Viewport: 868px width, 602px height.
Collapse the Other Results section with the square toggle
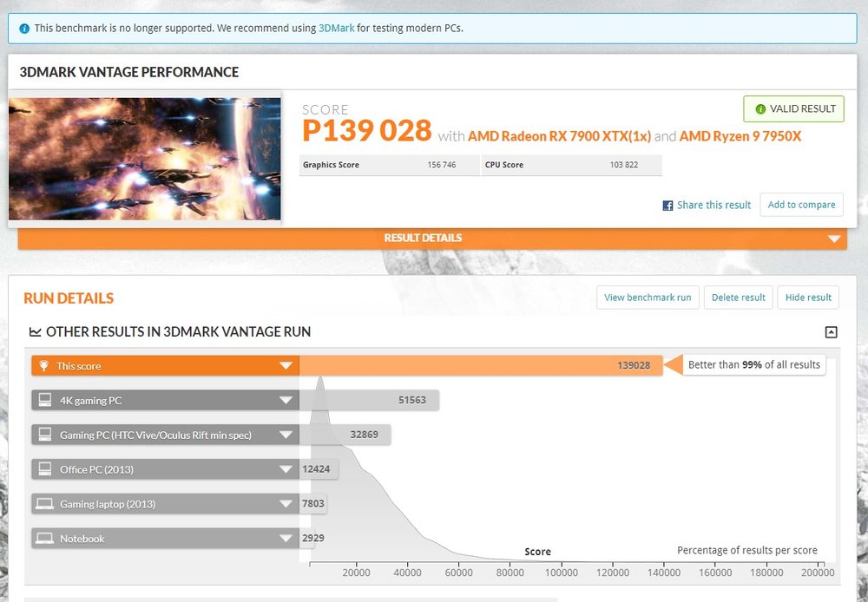pos(831,332)
